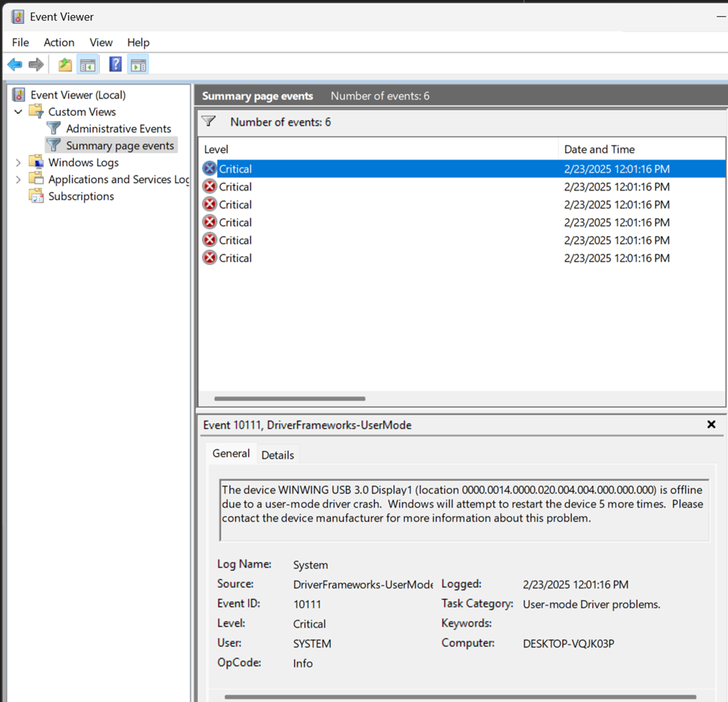Viewport: 728px width, 702px height.
Task: Click the Event Viewer (Local) root icon
Action: pyautogui.click(x=19, y=95)
